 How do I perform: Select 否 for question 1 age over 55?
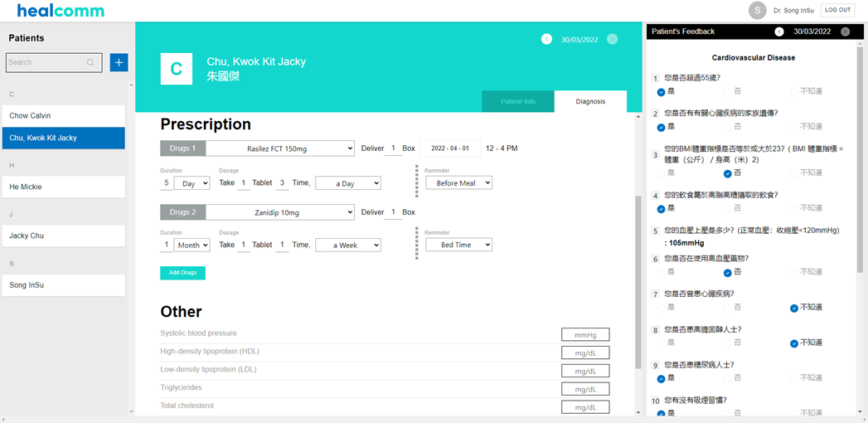tap(727, 91)
